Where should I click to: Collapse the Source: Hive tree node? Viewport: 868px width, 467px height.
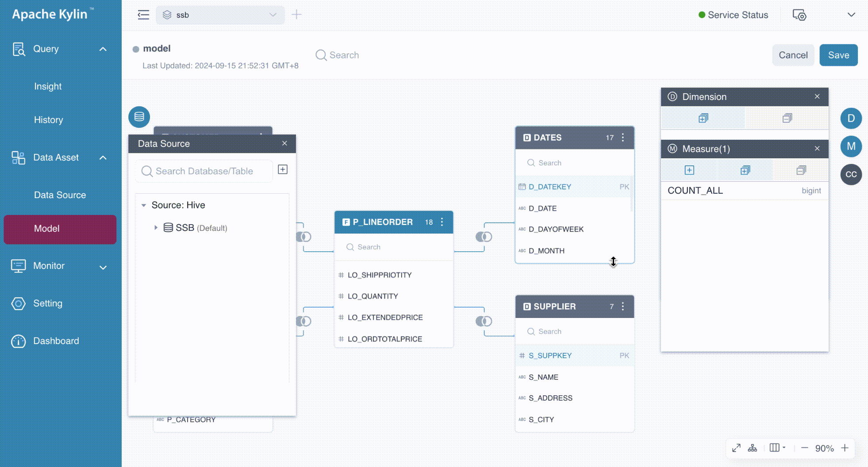(x=144, y=205)
